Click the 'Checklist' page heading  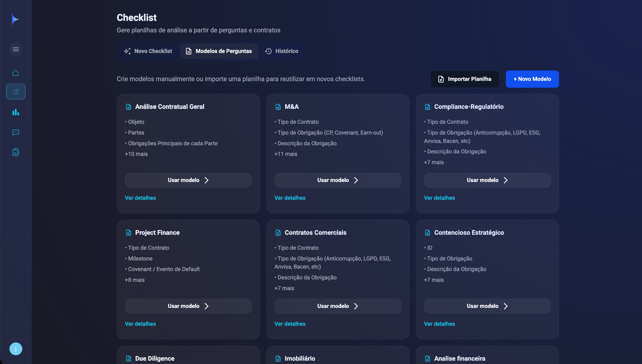tap(136, 18)
